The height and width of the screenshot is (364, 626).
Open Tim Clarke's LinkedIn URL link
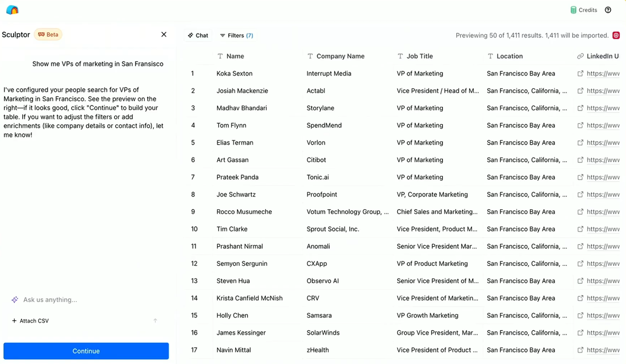[603, 229]
